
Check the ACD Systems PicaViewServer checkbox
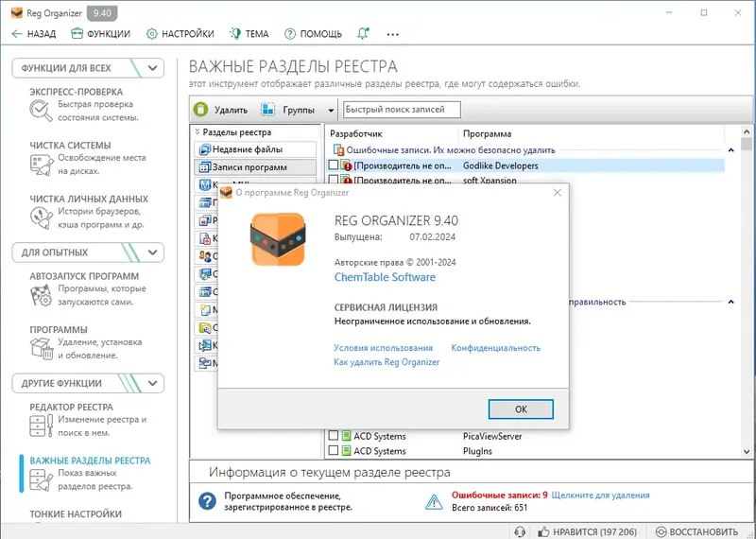334,436
